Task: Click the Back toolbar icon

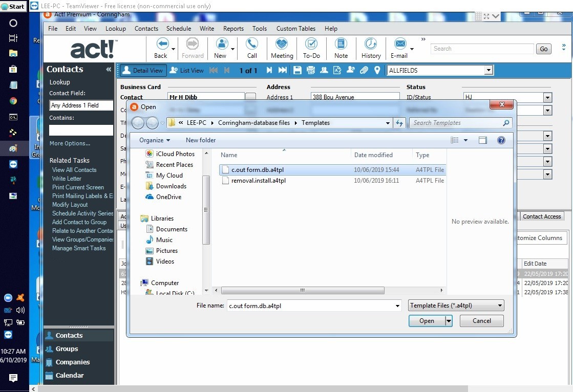Action: tap(163, 44)
